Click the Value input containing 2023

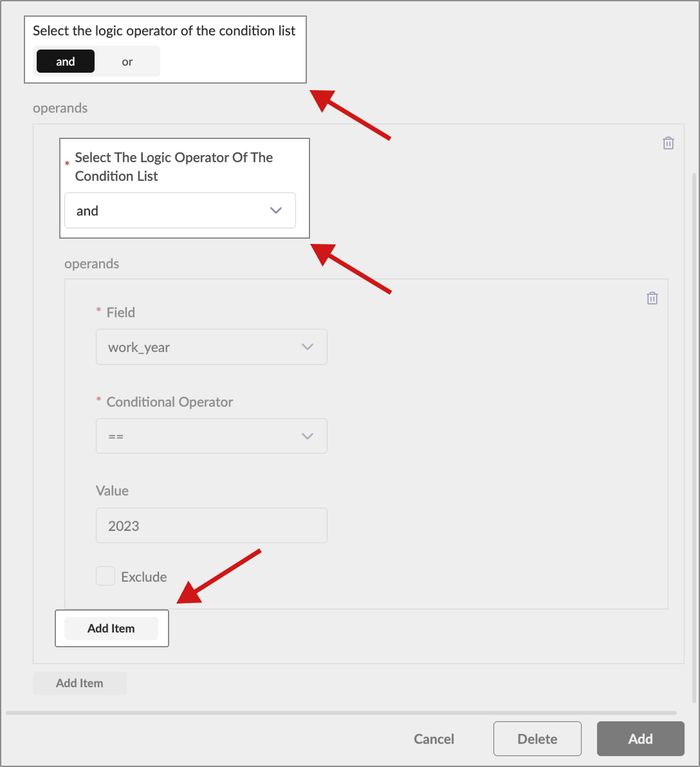tap(211, 526)
